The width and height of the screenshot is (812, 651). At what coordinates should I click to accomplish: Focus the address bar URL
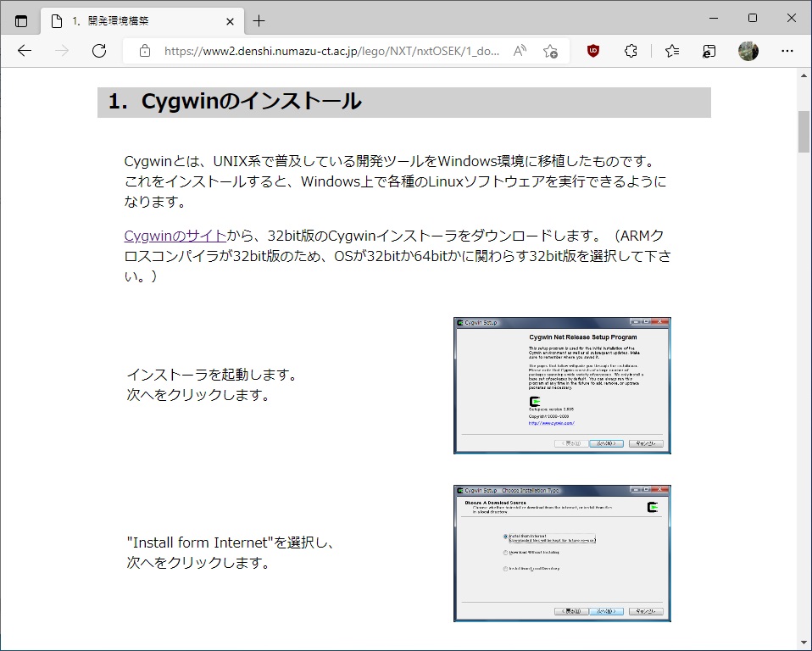331,51
